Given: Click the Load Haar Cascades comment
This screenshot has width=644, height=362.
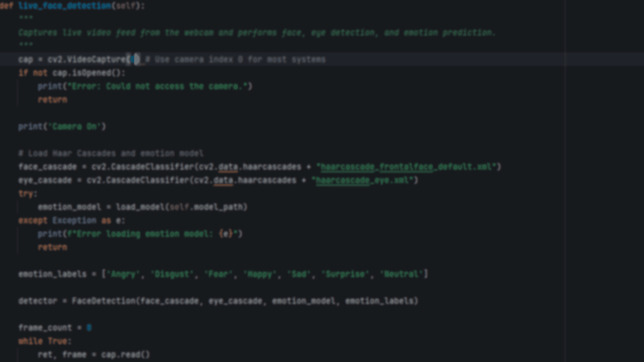Looking at the screenshot, I should pos(111,153).
